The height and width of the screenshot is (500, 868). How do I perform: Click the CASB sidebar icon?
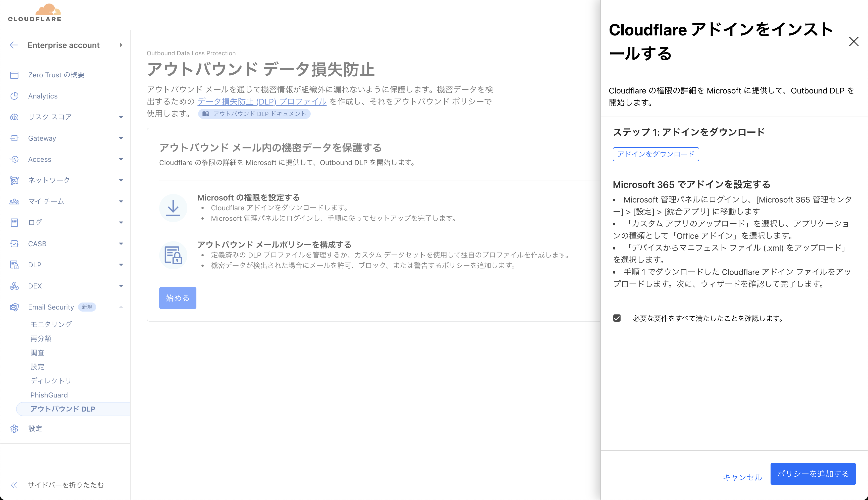[x=14, y=244]
